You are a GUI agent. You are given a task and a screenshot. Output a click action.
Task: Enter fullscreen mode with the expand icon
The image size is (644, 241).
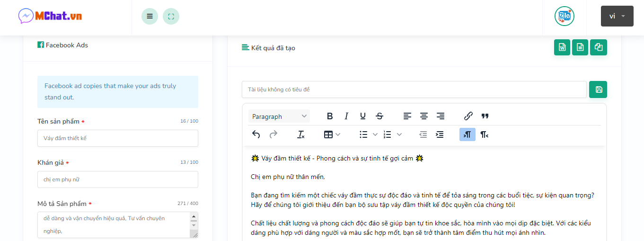point(171,16)
